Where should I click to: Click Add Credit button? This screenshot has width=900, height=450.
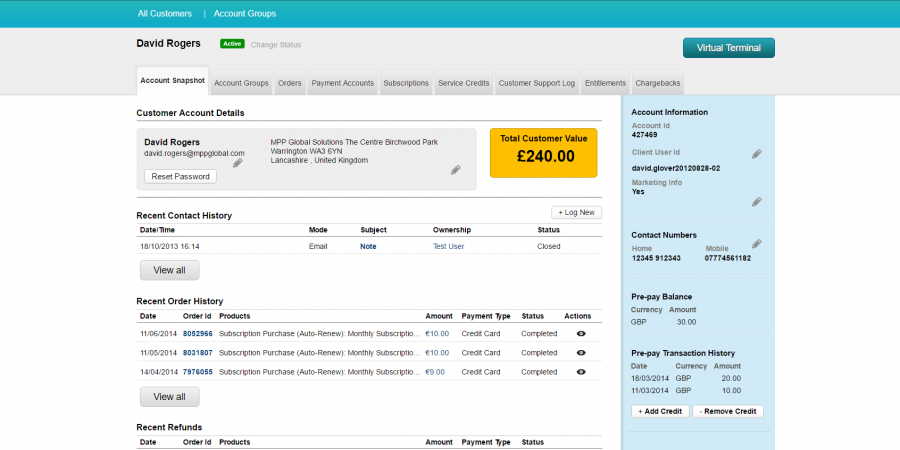pos(660,412)
